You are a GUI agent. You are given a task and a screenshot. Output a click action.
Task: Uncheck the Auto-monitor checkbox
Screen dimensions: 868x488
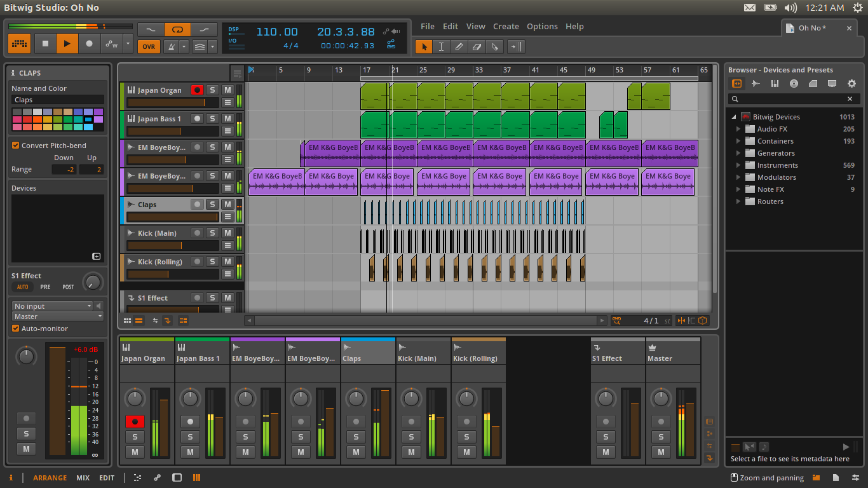coord(16,329)
